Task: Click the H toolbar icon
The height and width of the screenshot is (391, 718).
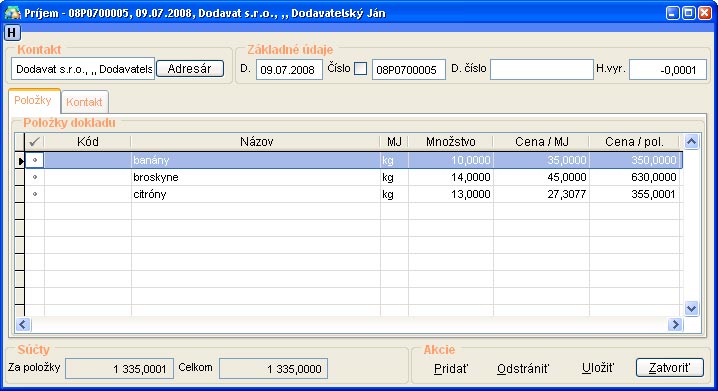Action: click(x=12, y=33)
